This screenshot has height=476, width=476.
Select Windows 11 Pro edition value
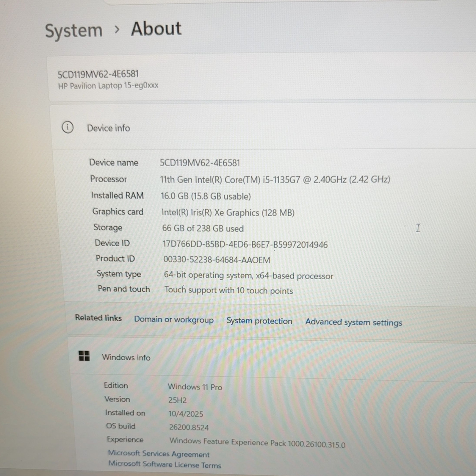195,387
